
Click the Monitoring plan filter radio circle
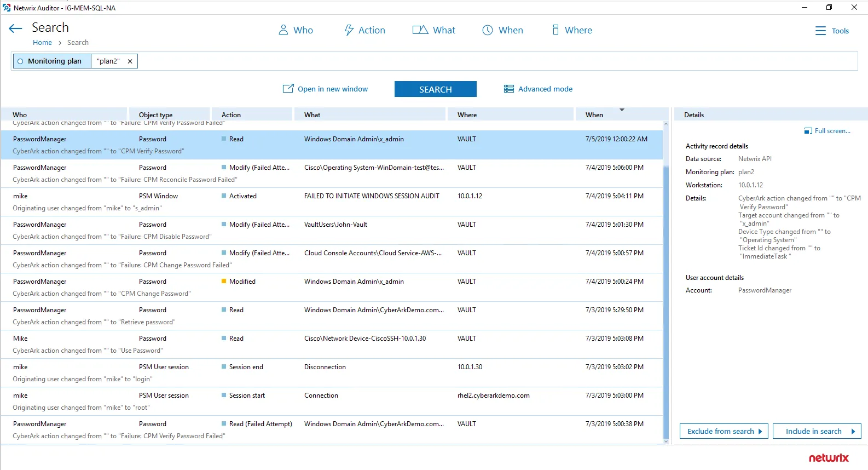[20, 61]
